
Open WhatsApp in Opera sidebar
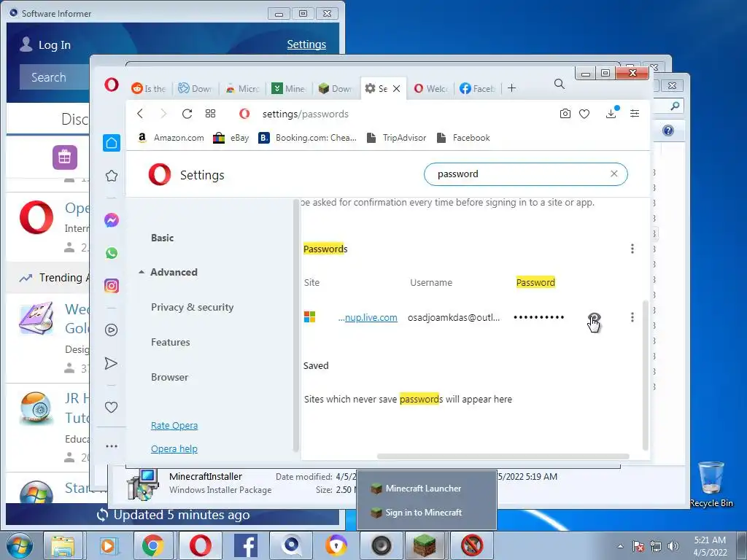(x=112, y=253)
